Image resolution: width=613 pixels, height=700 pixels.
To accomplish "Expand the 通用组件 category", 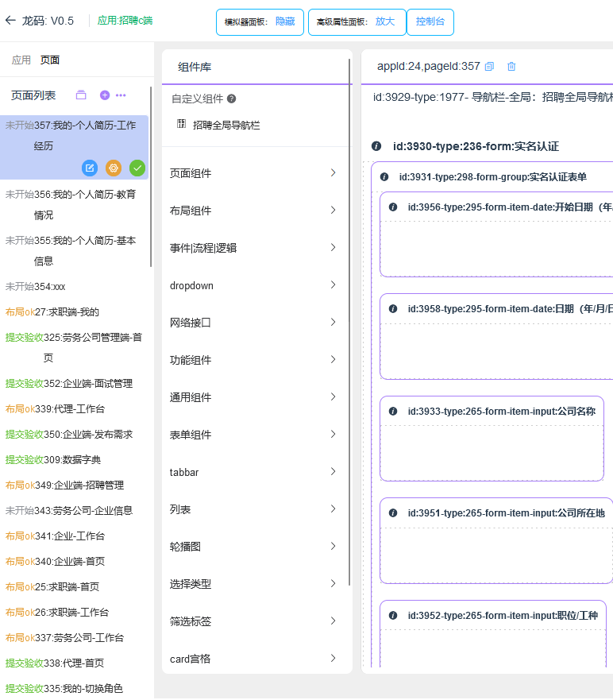I will point(253,397).
